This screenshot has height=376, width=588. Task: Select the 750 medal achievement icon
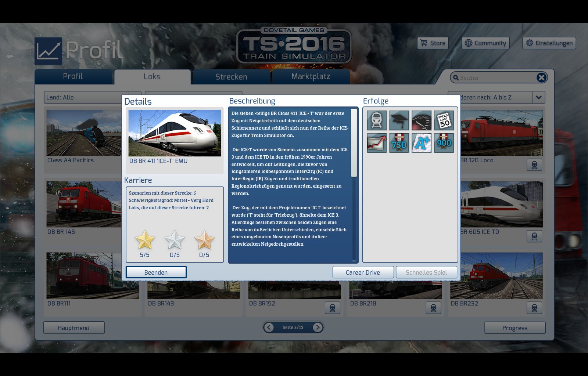pos(399,143)
